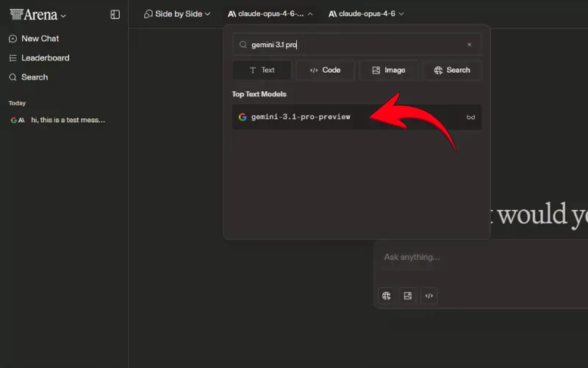Screen dimensions: 588x368
Task: Collapse the first claude-opus-4-6 model selector
Action: (x=270, y=14)
